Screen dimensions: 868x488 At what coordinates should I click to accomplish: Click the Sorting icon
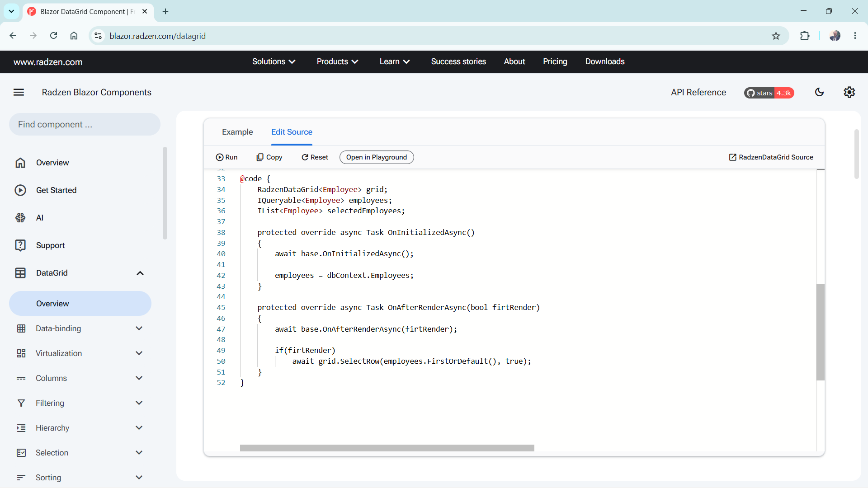pyautogui.click(x=21, y=478)
